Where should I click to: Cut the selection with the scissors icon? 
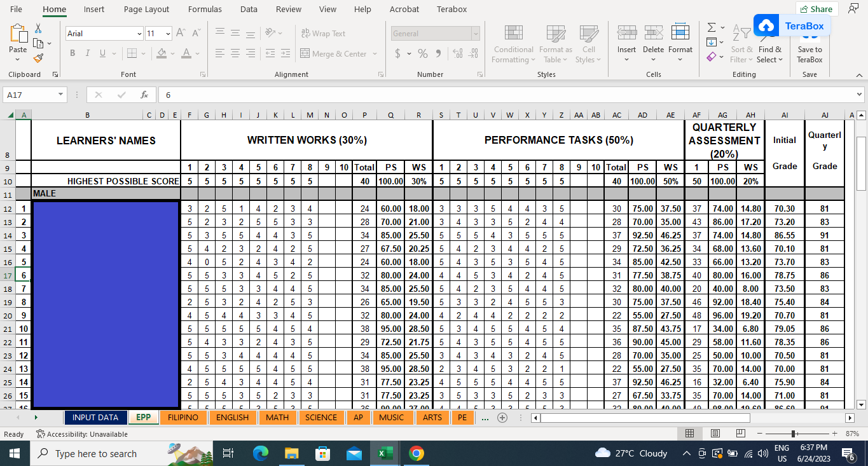(38, 29)
